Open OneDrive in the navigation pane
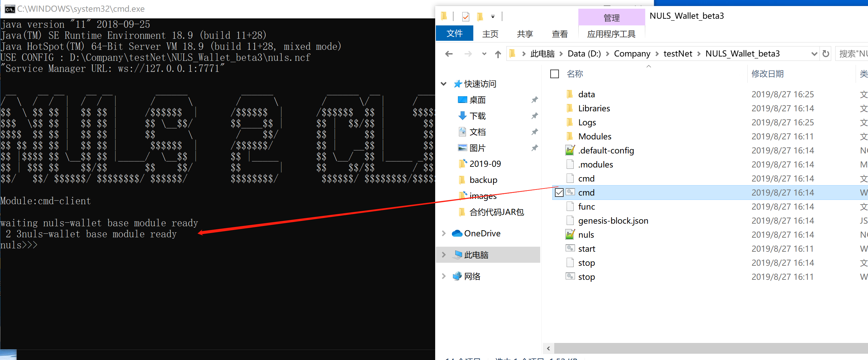The image size is (868, 360). point(482,233)
